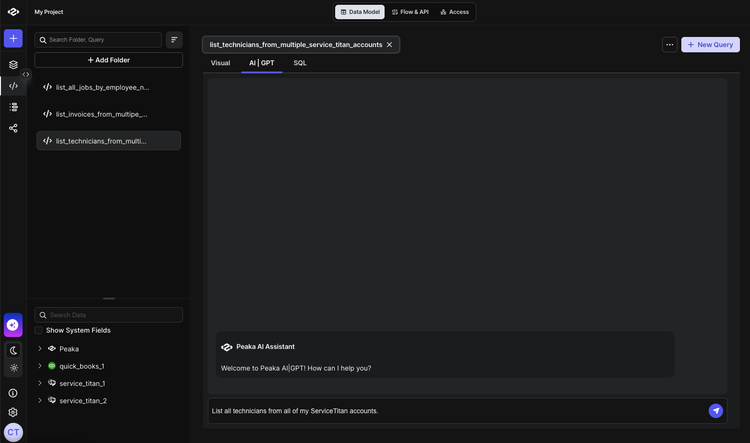Open the SQL query tab
This screenshot has width=750, height=443.
point(300,63)
